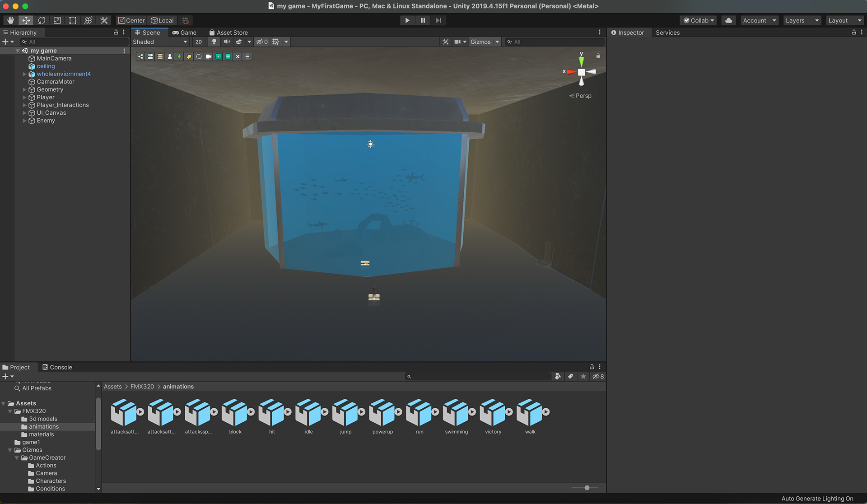Click the character person Game Creator icon
Screen dimensions: 867x504
[x=170, y=56]
